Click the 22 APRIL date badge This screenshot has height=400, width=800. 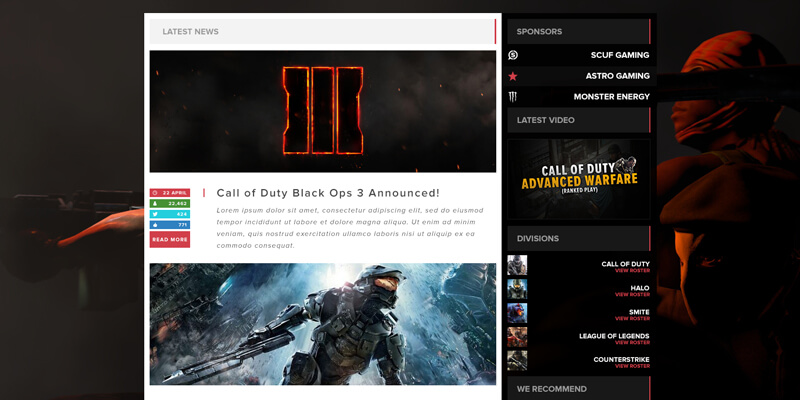tap(170, 193)
